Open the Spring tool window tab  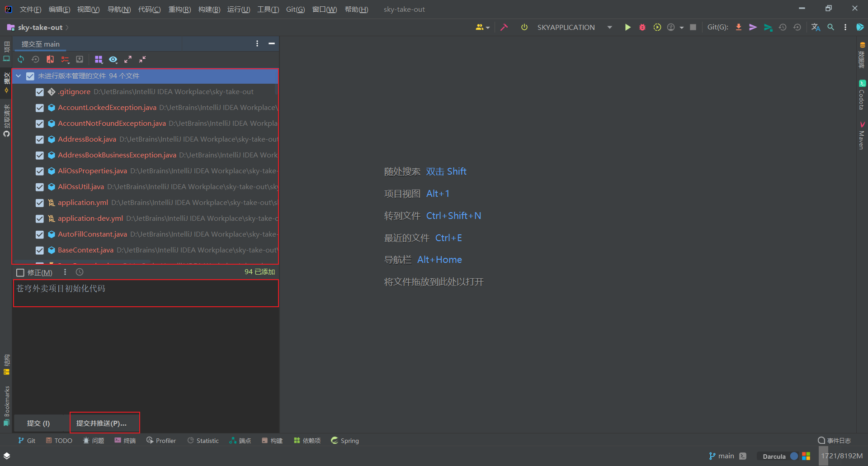345,441
